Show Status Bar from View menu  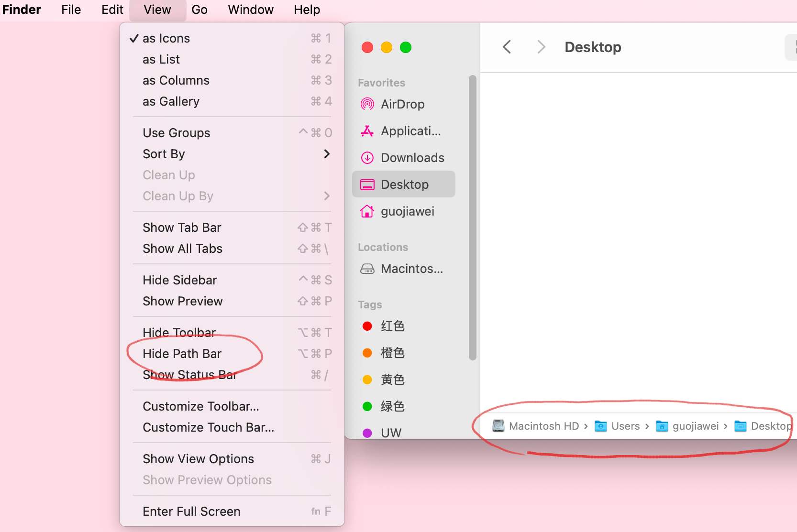coord(189,375)
